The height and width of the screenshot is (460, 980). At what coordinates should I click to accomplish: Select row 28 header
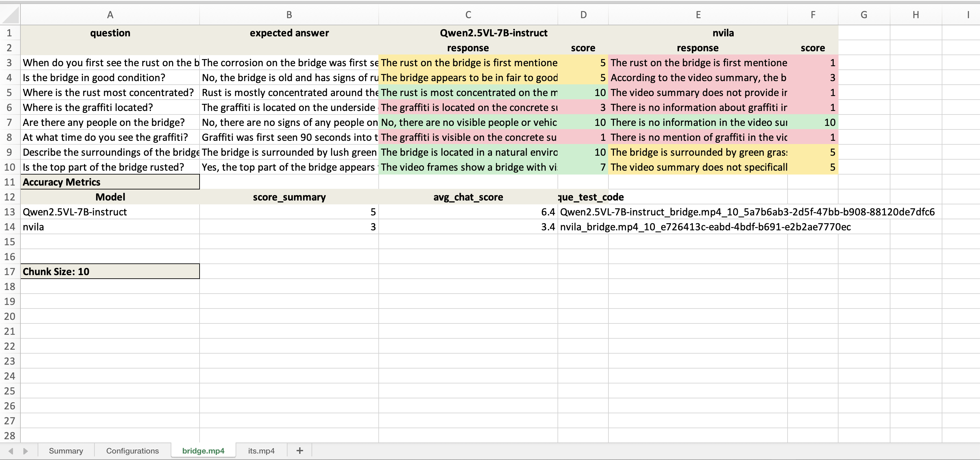tap(10, 436)
